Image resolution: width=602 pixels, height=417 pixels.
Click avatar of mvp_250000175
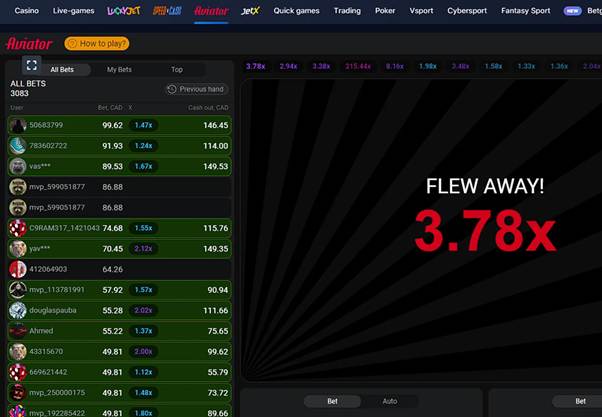18,393
